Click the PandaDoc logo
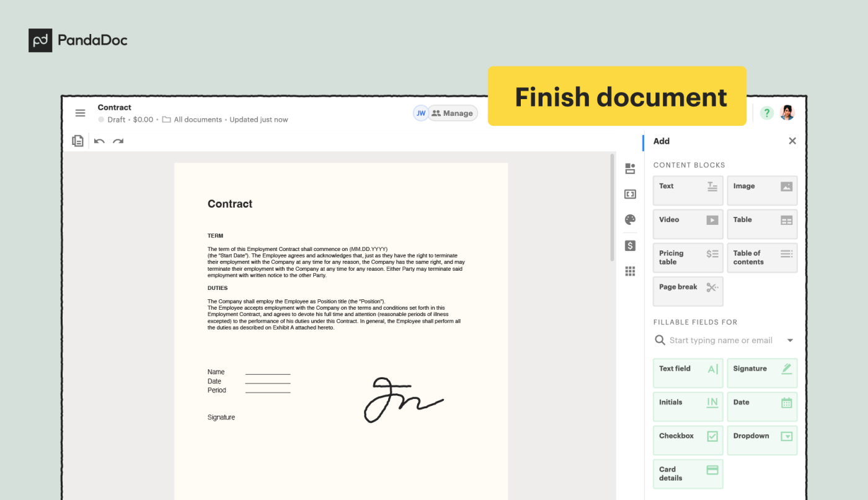This screenshot has width=868, height=500. pyautogui.click(x=77, y=40)
